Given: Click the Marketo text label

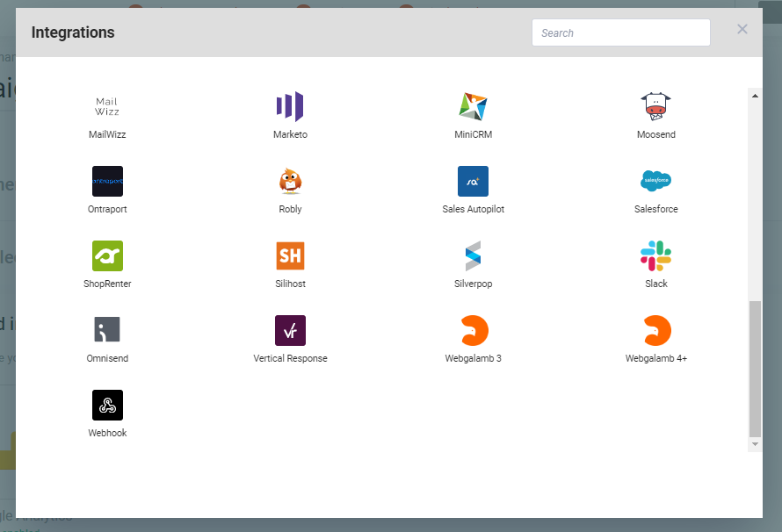Looking at the screenshot, I should click(x=290, y=134).
